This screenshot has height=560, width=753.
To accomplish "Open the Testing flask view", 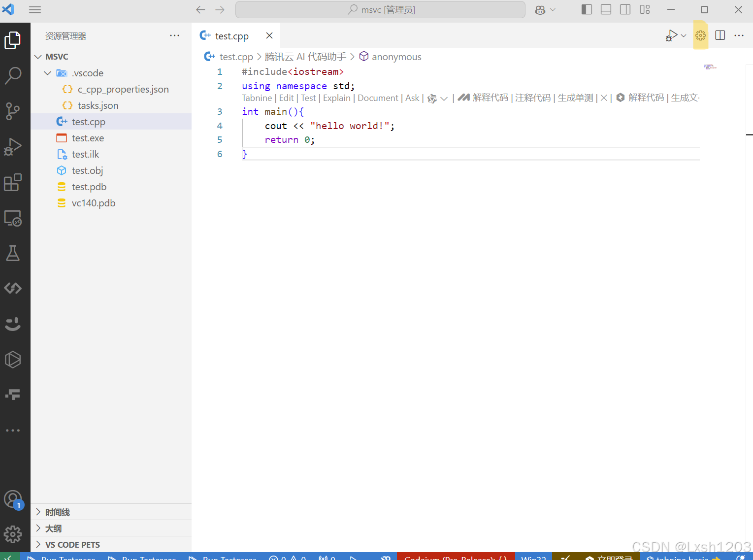I will 12,253.
